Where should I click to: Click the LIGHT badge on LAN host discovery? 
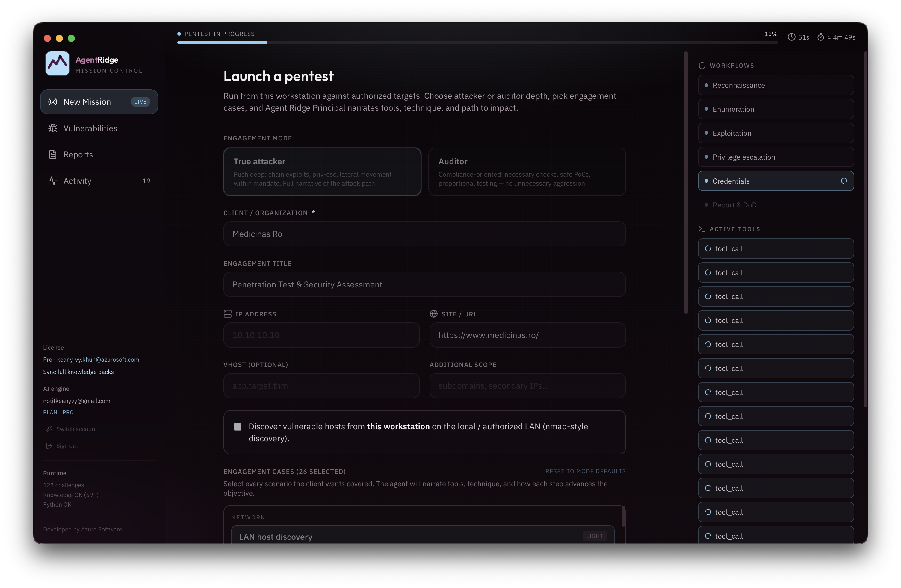tap(594, 536)
